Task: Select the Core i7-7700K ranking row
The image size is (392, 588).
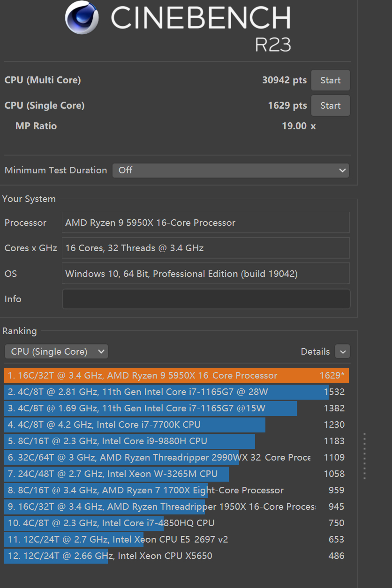Action: point(176,424)
